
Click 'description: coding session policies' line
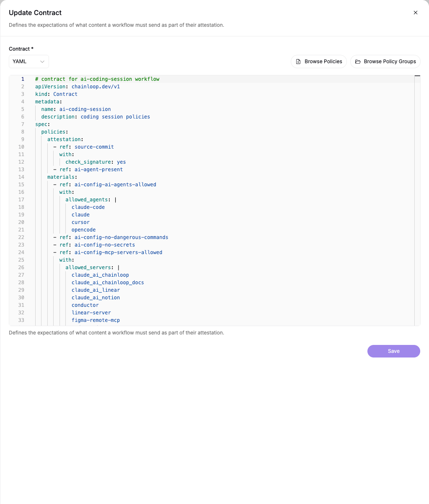tap(96, 117)
